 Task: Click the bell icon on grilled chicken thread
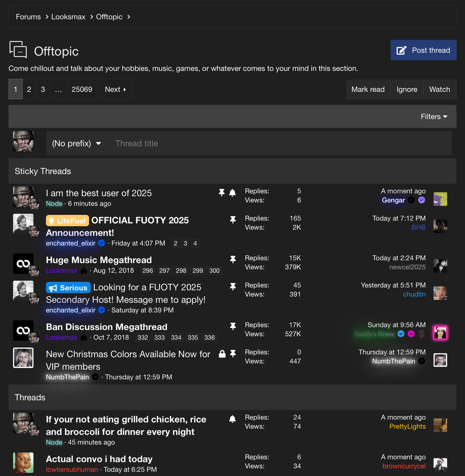click(x=232, y=419)
